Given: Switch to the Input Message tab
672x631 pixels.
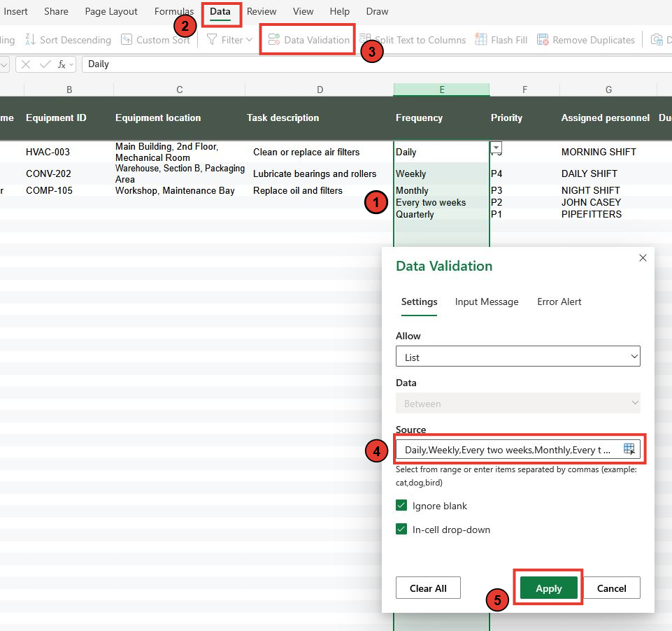Looking at the screenshot, I should click(486, 302).
